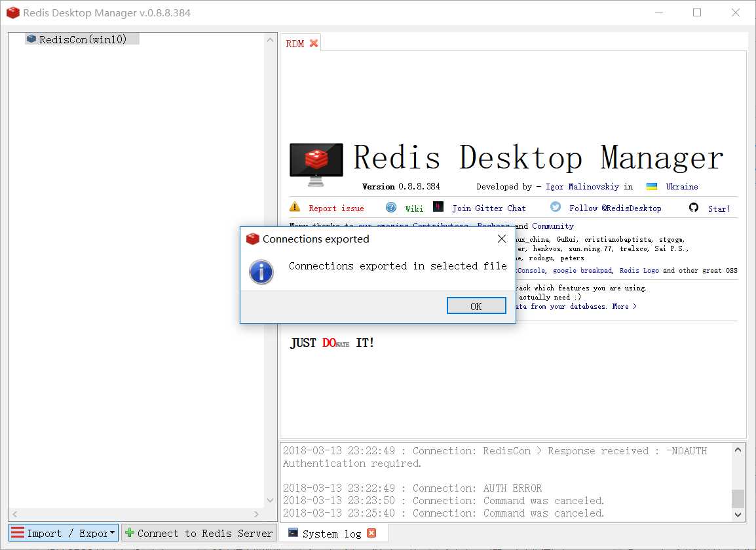This screenshot has height=550, width=756.
Task: Click the green plus connect icon
Action: coord(129,533)
